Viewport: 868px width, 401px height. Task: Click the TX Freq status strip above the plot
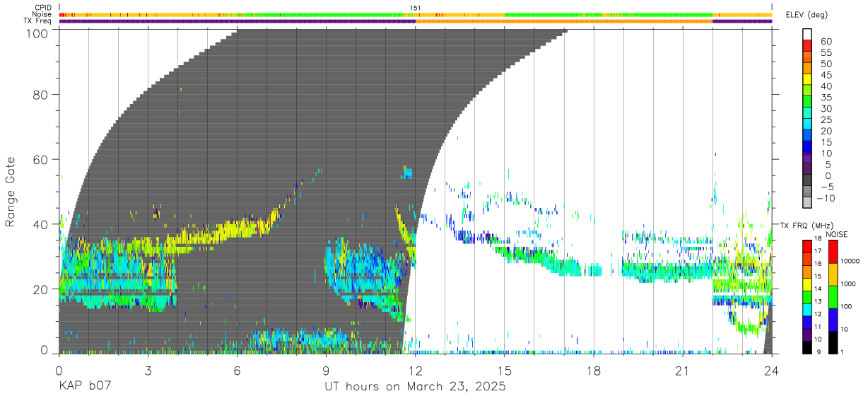point(416,21)
